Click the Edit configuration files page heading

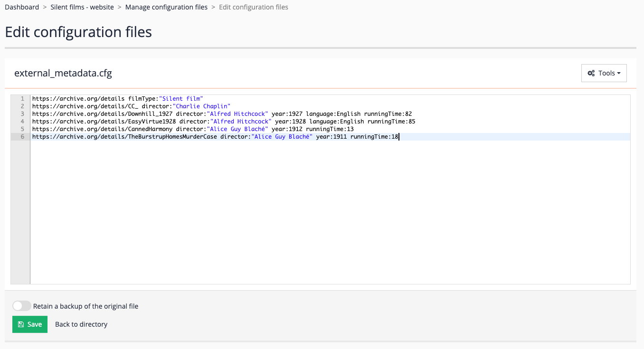[x=78, y=32]
